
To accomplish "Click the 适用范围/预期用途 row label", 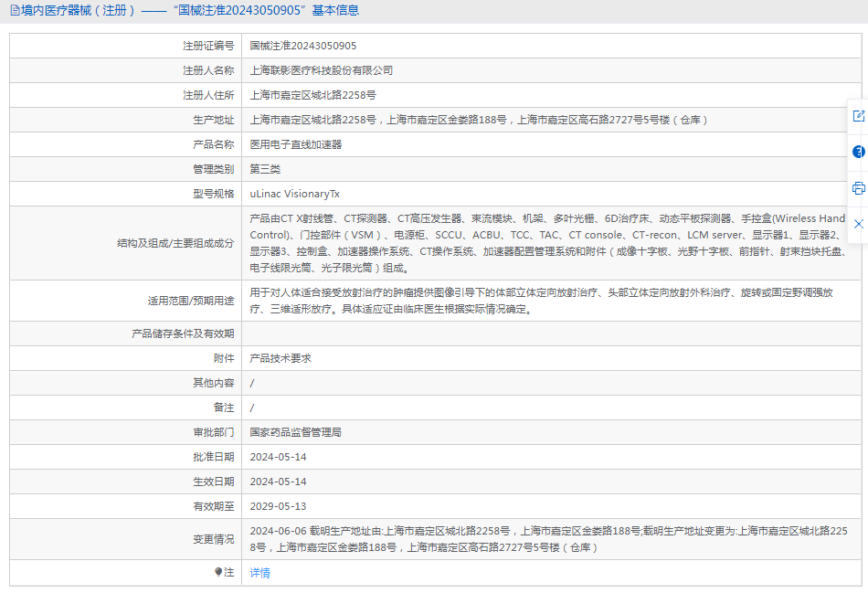I will pos(191,301).
